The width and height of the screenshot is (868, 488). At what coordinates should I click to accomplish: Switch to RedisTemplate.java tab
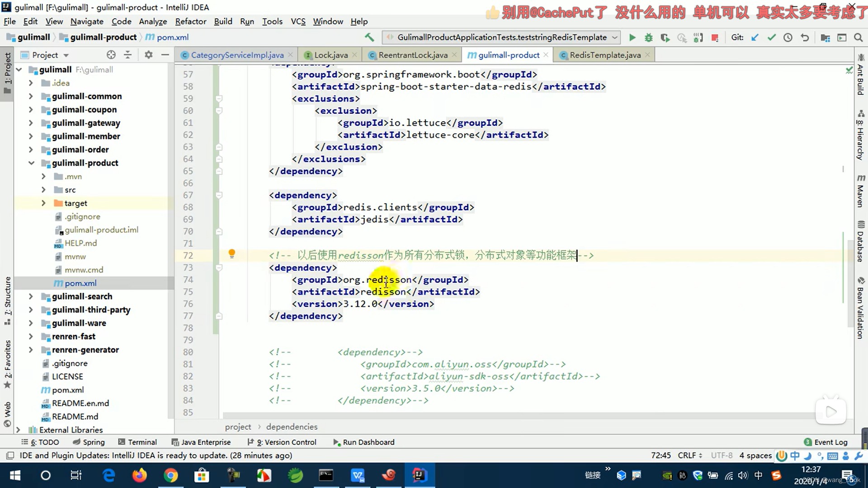(x=605, y=55)
